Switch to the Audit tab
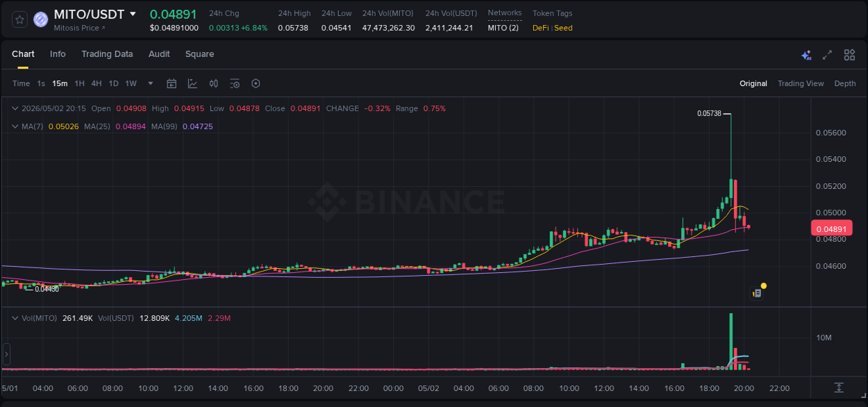The image size is (868, 407). [x=159, y=54]
